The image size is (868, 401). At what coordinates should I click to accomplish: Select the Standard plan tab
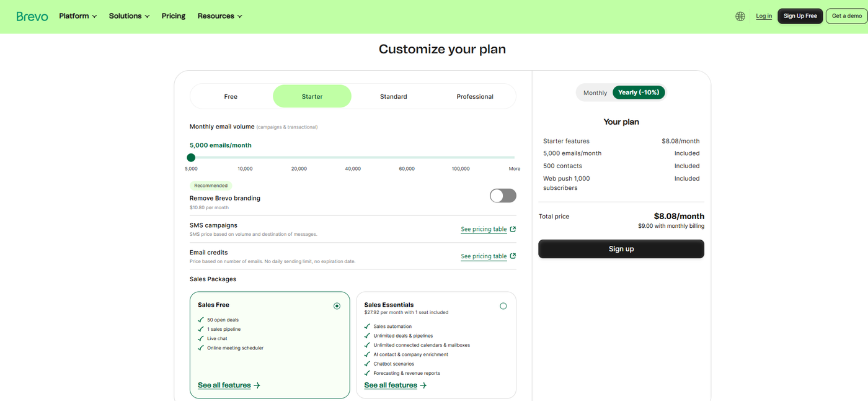[x=394, y=96]
